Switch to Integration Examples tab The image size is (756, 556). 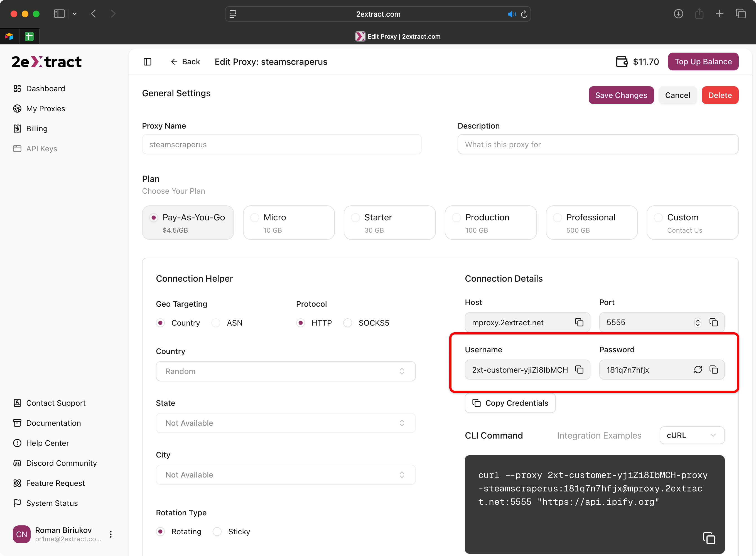point(599,436)
